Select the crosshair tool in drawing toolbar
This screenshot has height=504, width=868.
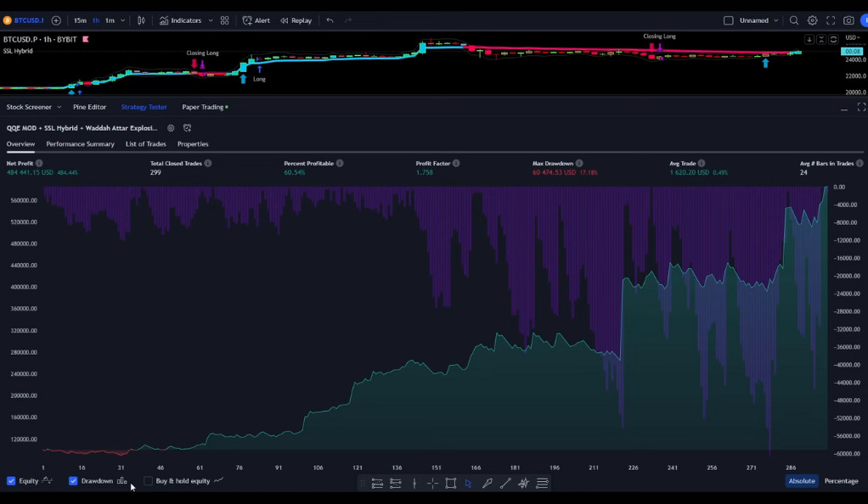432,483
